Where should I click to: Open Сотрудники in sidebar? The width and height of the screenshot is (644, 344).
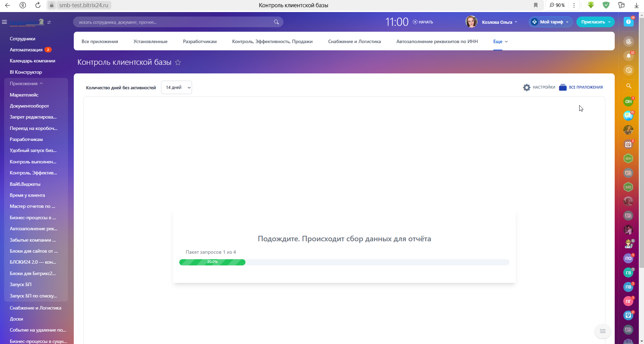(x=22, y=39)
